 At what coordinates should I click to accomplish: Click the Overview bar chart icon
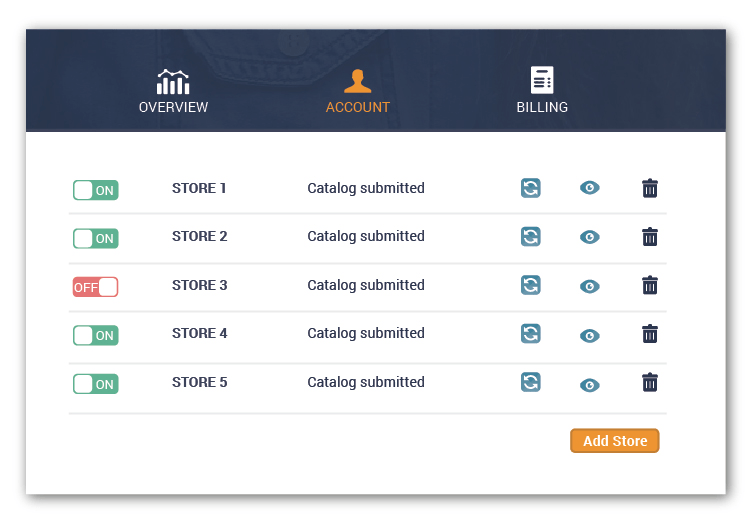[x=173, y=82]
